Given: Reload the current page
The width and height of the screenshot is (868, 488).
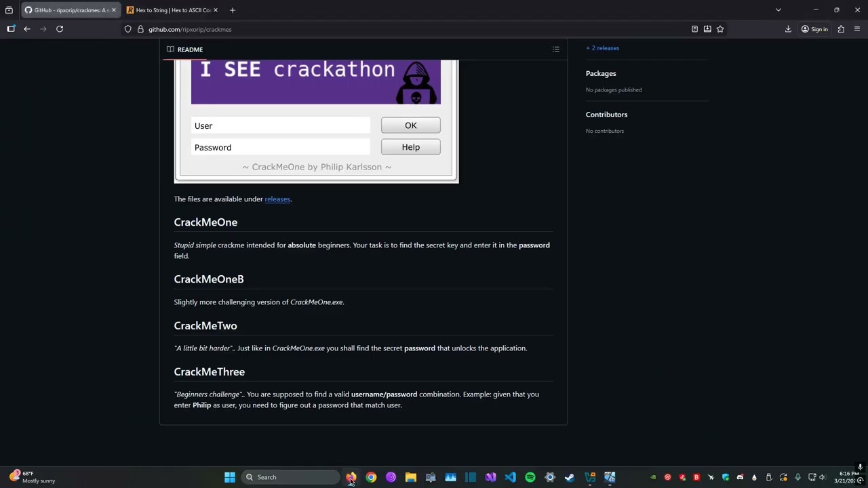Looking at the screenshot, I should coord(60,29).
